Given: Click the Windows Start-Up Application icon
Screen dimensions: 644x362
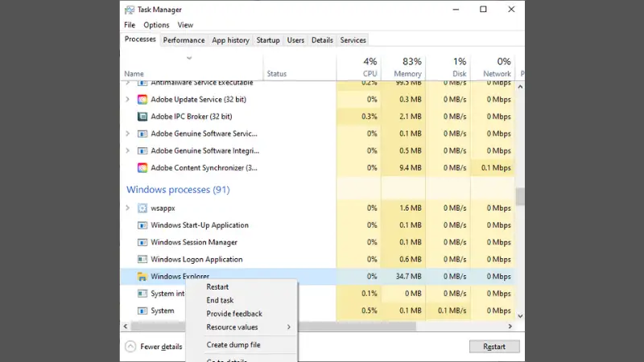Looking at the screenshot, I should tap(142, 225).
